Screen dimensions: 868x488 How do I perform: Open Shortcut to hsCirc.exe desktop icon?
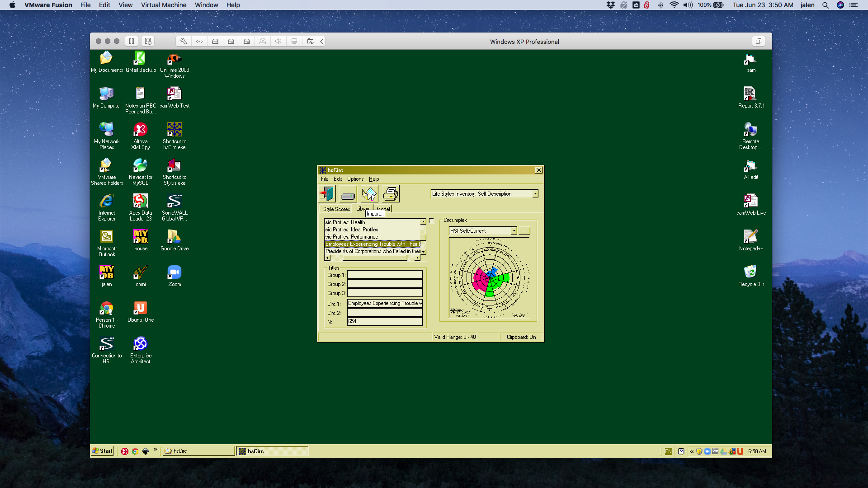175,136
